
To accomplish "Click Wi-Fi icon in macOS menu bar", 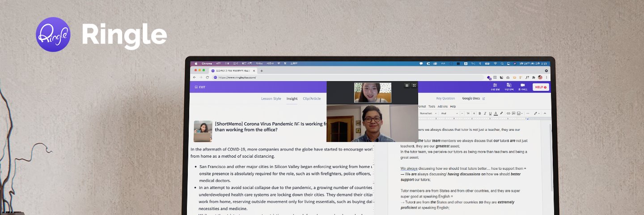I will coord(496,64).
